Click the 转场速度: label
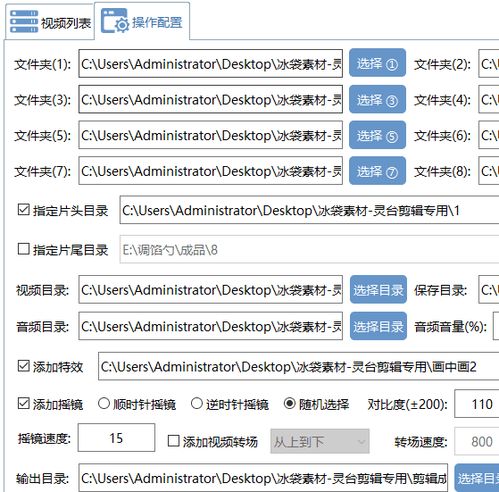Image resolution: width=499 pixels, height=492 pixels. [x=421, y=442]
